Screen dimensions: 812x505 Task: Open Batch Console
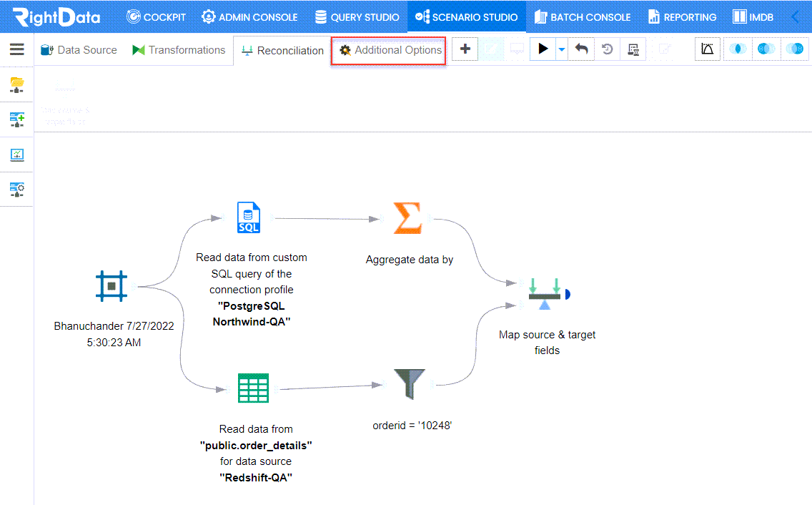coord(583,17)
